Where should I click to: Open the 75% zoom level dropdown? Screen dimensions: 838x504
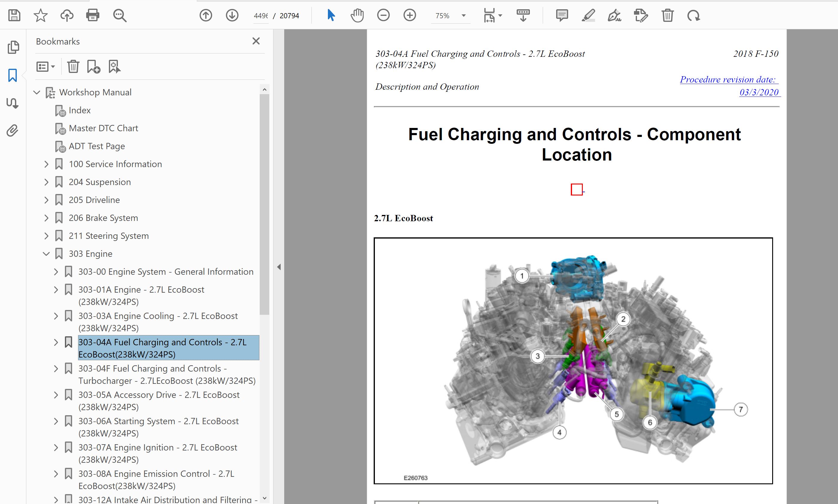click(x=463, y=16)
